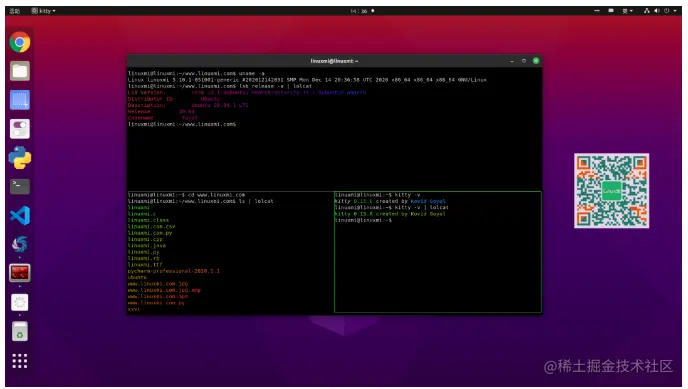
Task: Focus the top kitty pane with uname output
Action: pyautogui.click(x=334, y=130)
